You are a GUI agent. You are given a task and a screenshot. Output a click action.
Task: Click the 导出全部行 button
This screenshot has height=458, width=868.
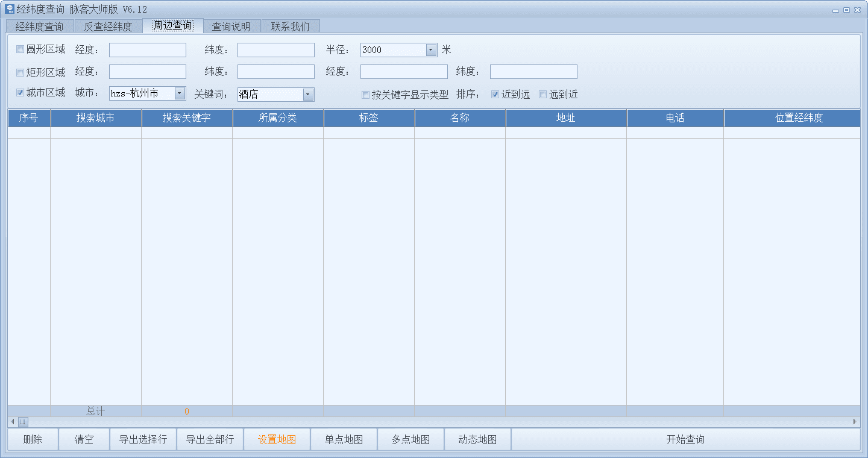click(210, 439)
